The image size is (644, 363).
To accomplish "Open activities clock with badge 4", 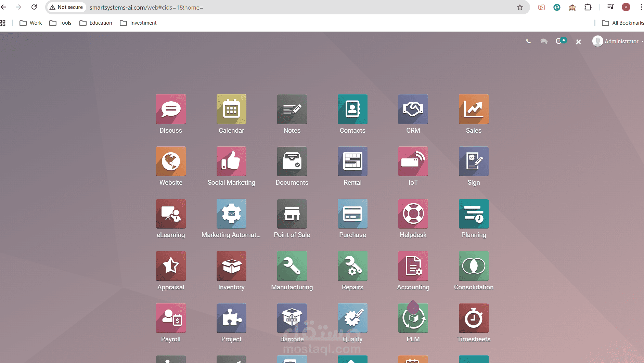I will point(561,41).
